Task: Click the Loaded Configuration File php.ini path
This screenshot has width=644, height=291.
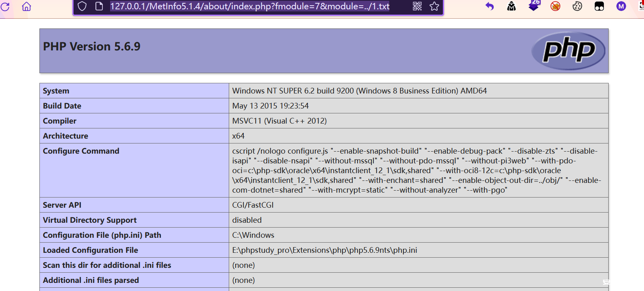Action: (324, 250)
